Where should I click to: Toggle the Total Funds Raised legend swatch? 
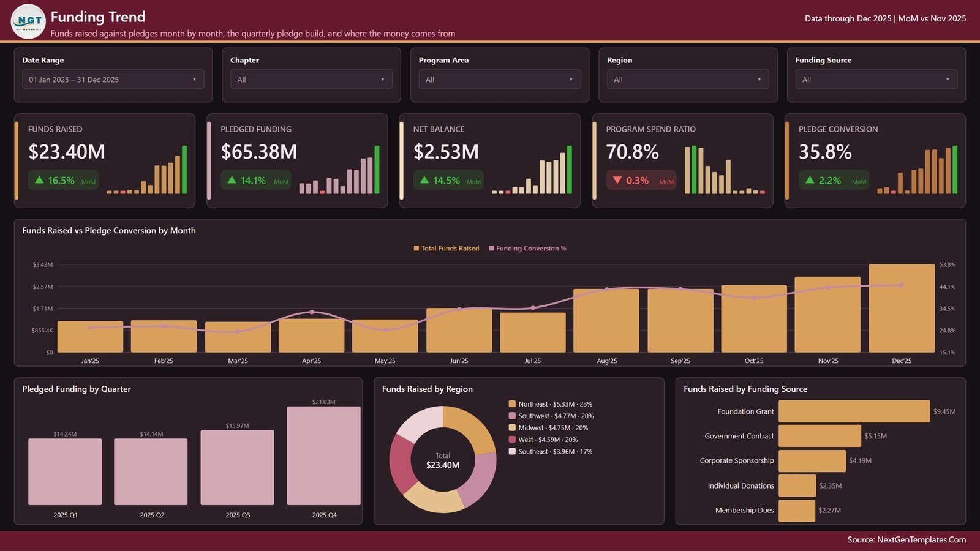[417, 249]
